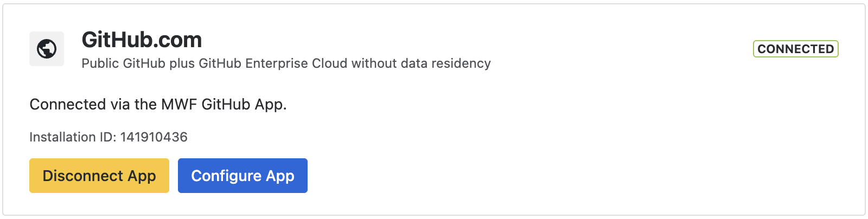Open Configure App settings

point(242,176)
